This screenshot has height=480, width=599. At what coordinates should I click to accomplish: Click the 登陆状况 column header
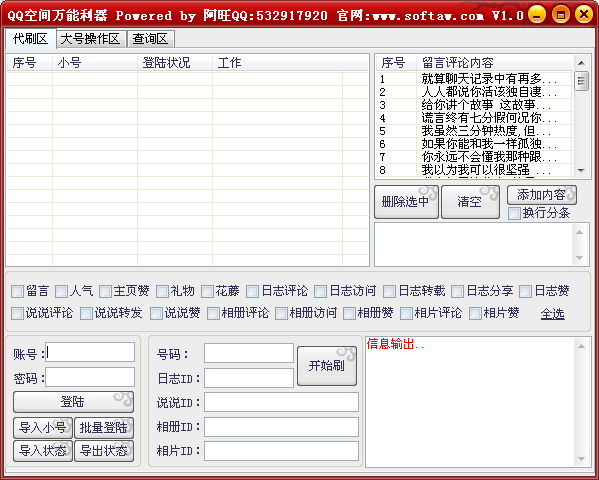175,63
